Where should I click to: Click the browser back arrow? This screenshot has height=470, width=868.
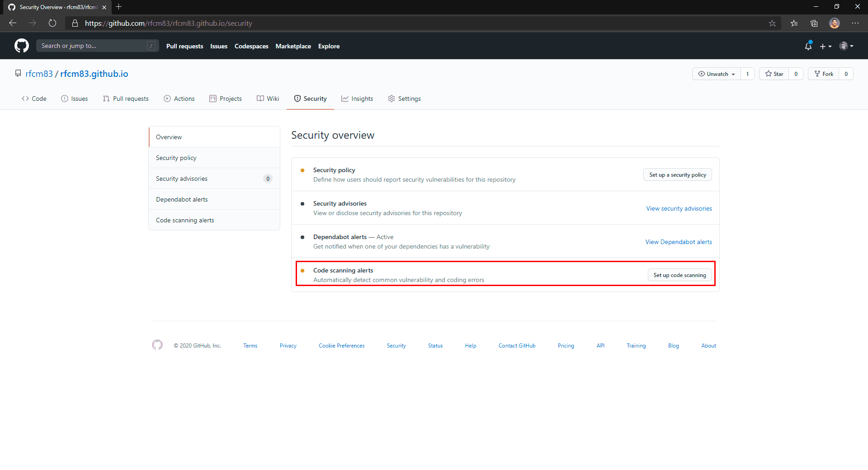coord(13,23)
